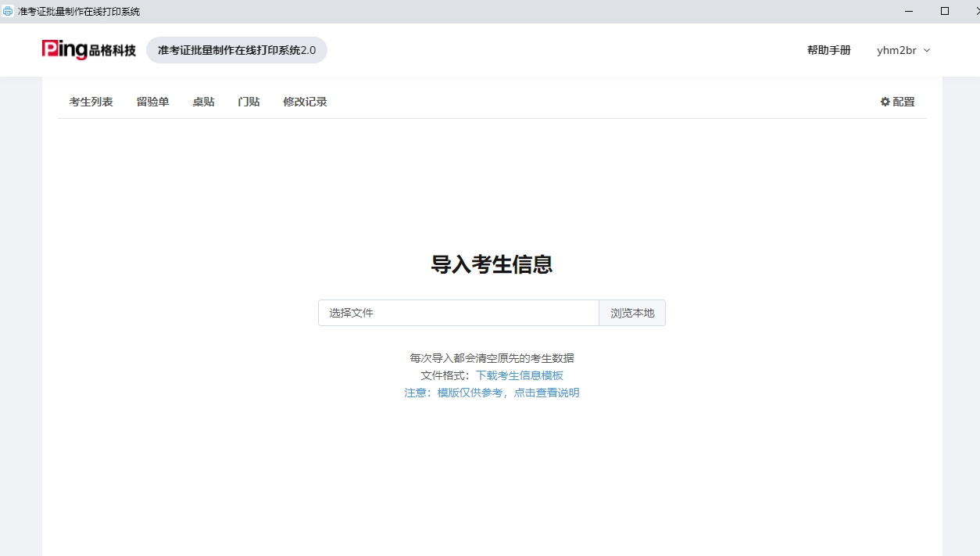Image resolution: width=980 pixels, height=556 pixels.
Task: Click the 导入考生信息 heading
Action: coord(492,264)
